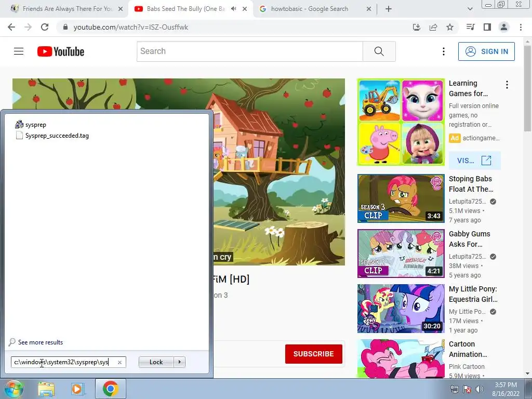532x399 pixels.
Task: Click the Gabby Gums Asks For title
Action: click(x=470, y=239)
